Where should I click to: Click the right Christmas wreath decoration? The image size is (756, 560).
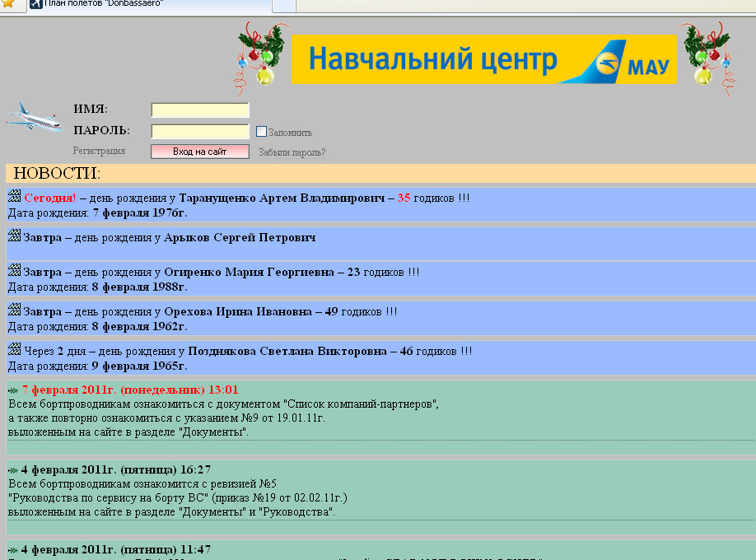(706, 56)
